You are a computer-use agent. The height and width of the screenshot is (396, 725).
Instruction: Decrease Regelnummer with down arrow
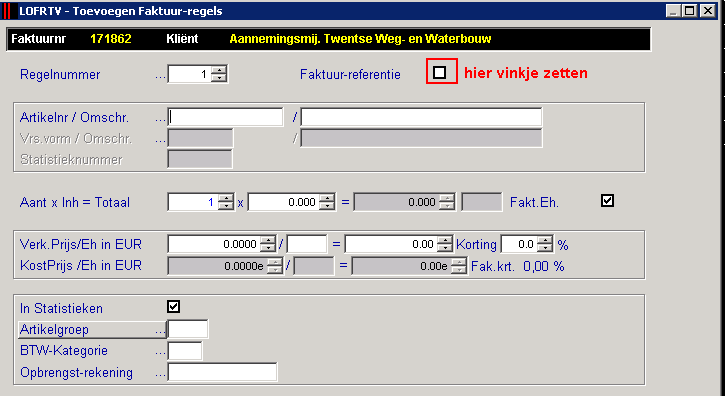pos(219,78)
